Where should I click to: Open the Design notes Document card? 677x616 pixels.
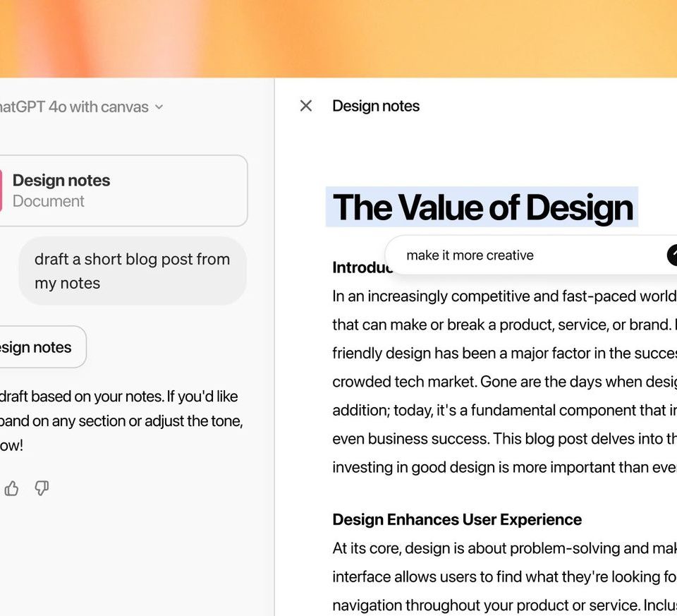coord(123,191)
